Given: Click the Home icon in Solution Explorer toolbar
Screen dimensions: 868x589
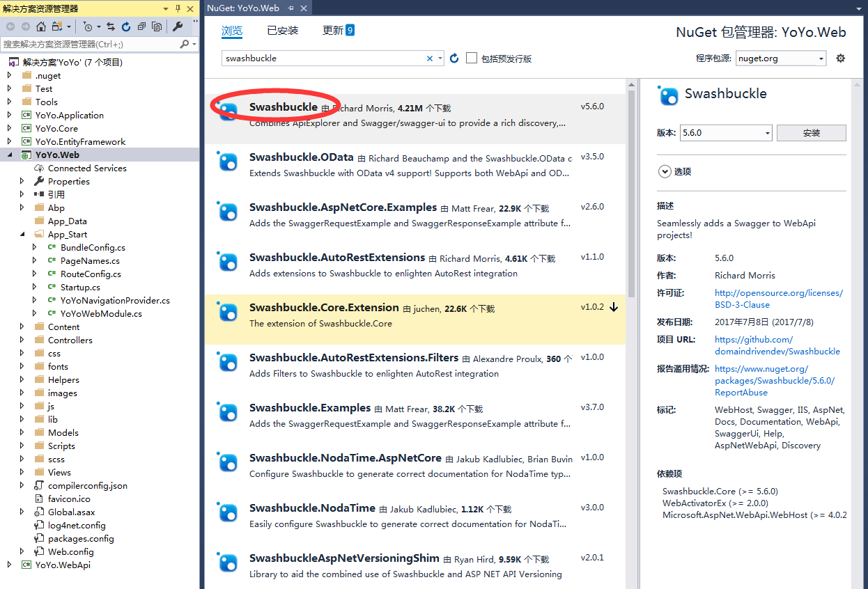Looking at the screenshot, I should (x=41, y=26).
